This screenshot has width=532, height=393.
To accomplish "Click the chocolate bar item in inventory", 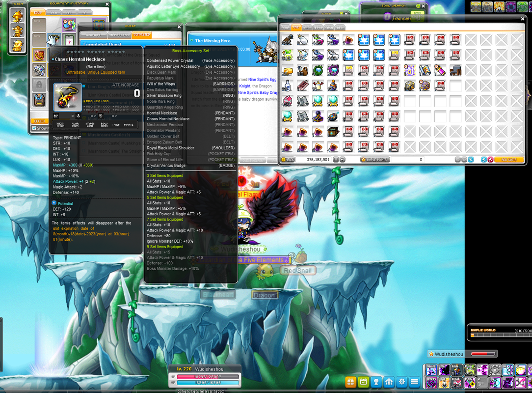I will pos(303,85).
